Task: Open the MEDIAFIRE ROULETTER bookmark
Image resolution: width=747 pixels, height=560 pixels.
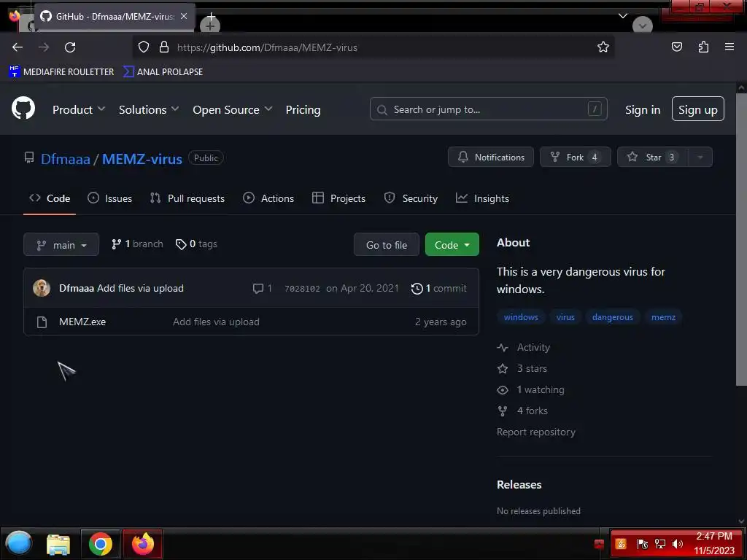Action: pyautogui.click(x=61, y=72)
